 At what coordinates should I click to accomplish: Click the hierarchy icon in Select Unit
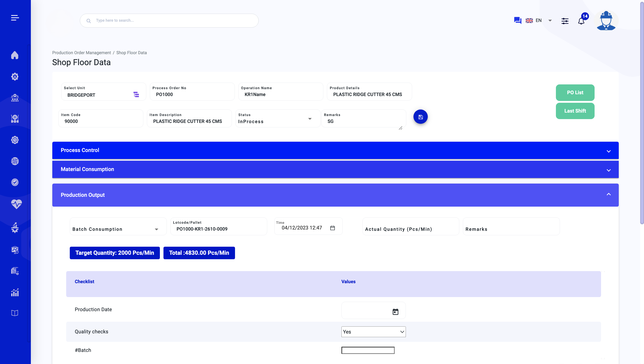pyautogui.click(x=136, y=94)
